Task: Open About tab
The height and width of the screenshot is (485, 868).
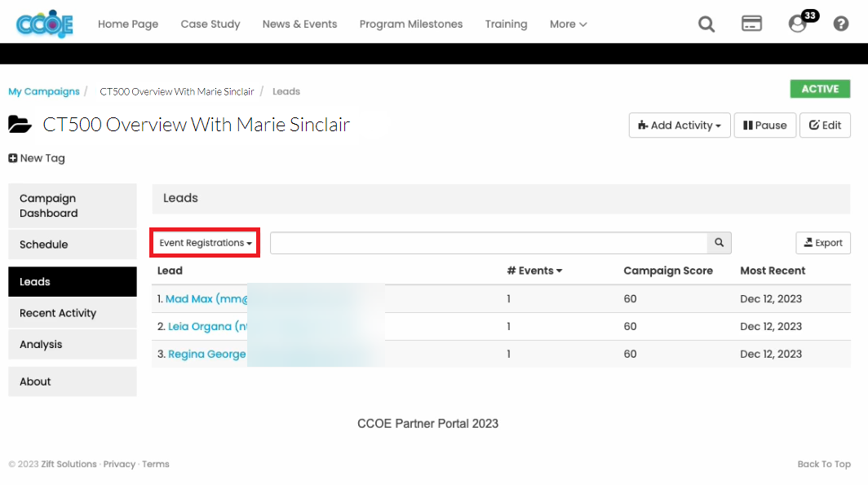Action: click(x=73, y=381)
